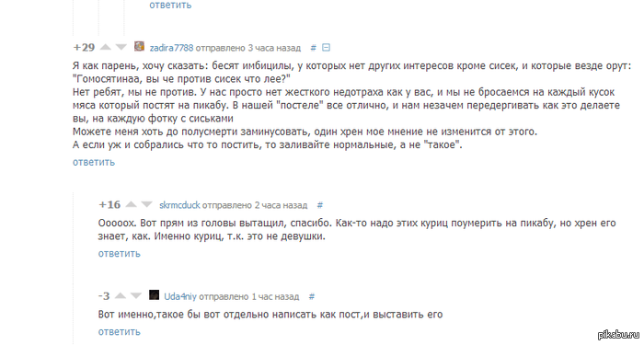644x345 pixels.
Task: Click ответить under zadira7788's comment
Action: tap(94, 162)
